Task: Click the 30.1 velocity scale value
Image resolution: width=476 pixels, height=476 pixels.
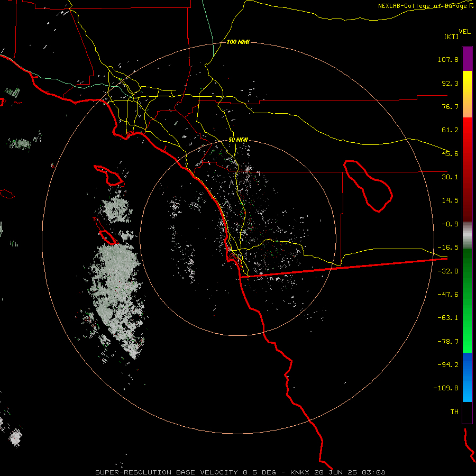Action: pyautogui.click(x=450, y=177)
